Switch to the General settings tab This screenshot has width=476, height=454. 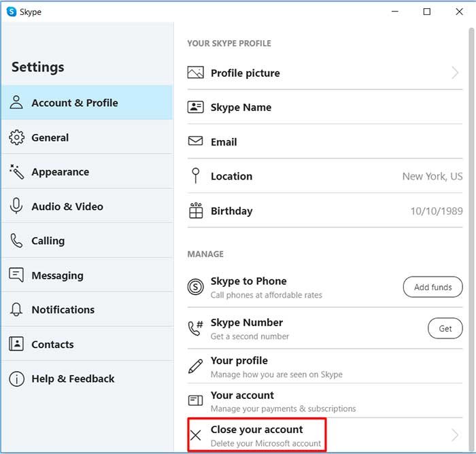pyautogui.click(x=87, y=137)
